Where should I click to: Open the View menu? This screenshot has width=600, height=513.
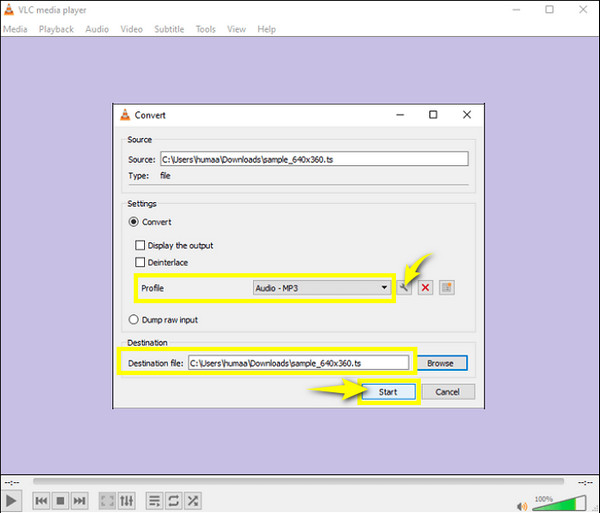tap(236, 29)
